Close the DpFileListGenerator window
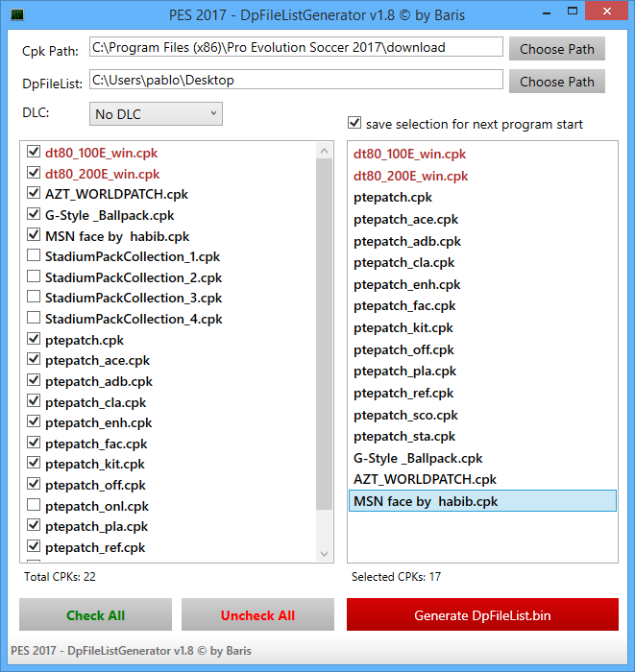Image resolution: width=635 pixels, height=672 pixels. pyautogui.click(x=607, y=12)
